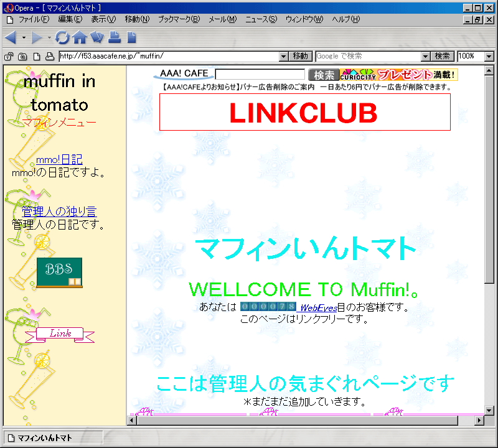The width and height of the screenshot is (498, 448).
Task: Click the Back navigation arrow
Action: [x=11, y=37]
